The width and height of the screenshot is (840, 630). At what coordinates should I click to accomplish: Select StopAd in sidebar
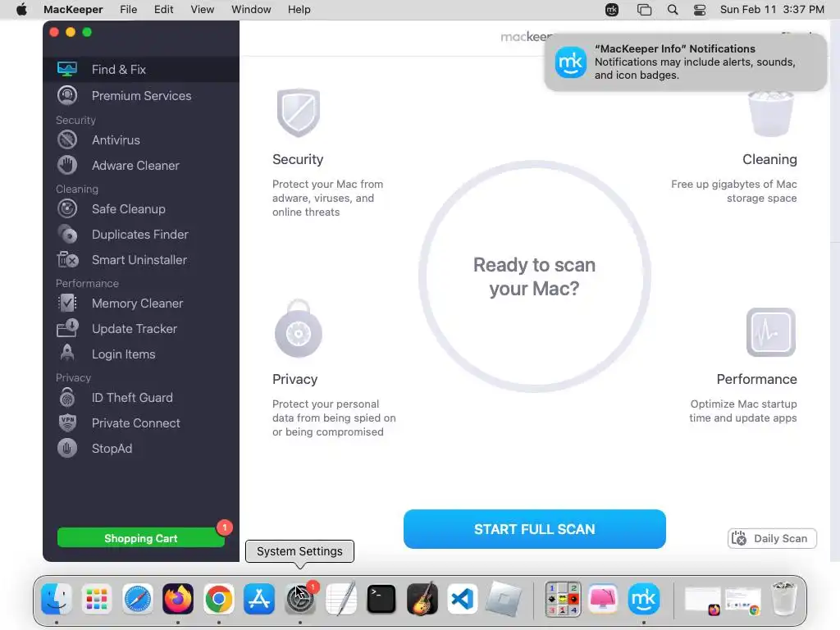coord(141,449)
